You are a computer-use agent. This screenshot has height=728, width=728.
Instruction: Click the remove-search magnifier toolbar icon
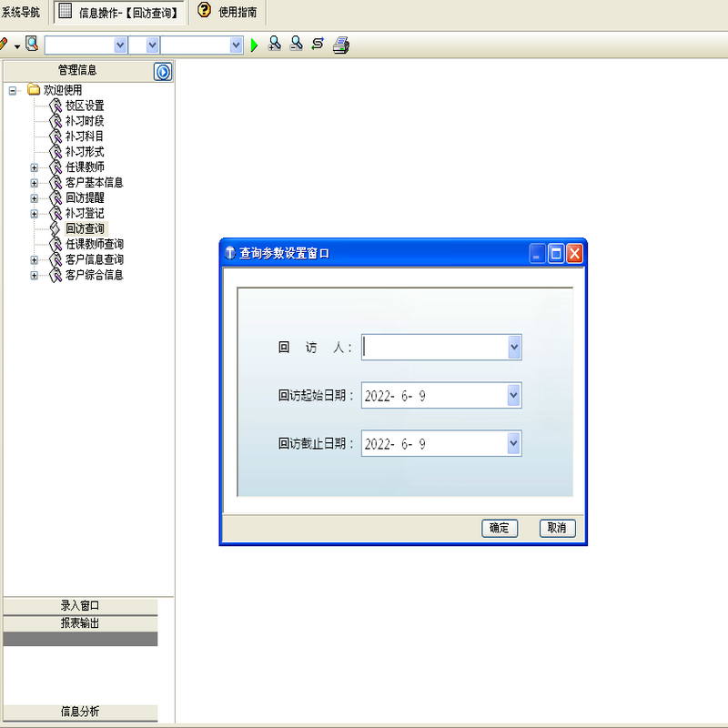pyautogui.click(x=297, y=44)
